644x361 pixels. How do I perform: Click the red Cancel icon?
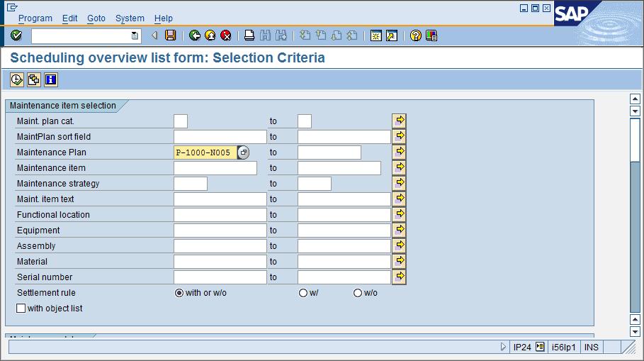pos(226,35)
